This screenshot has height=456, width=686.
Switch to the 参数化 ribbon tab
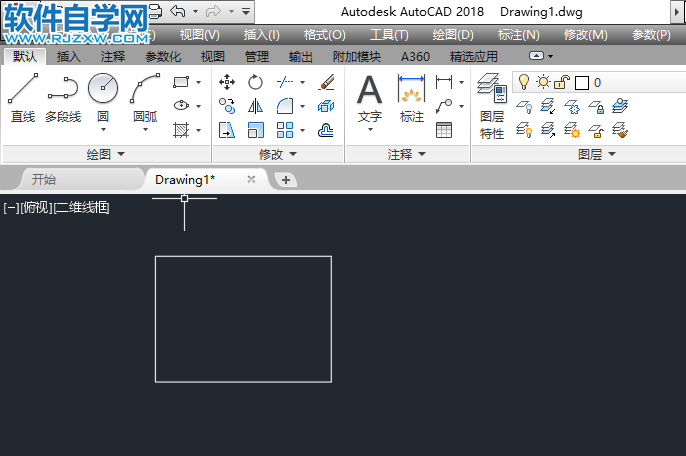pyautogui.click(x=163, y=56)
